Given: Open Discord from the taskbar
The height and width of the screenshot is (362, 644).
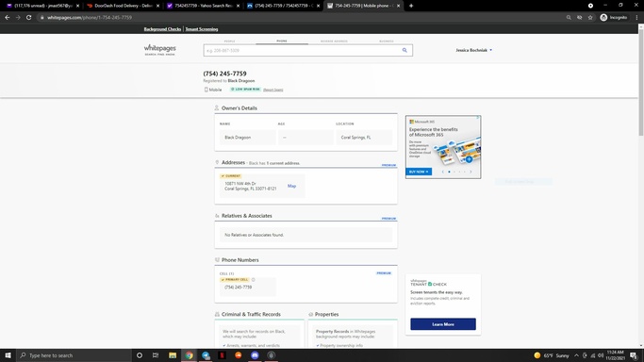Looking at the screenshot, I should (255, 355).
